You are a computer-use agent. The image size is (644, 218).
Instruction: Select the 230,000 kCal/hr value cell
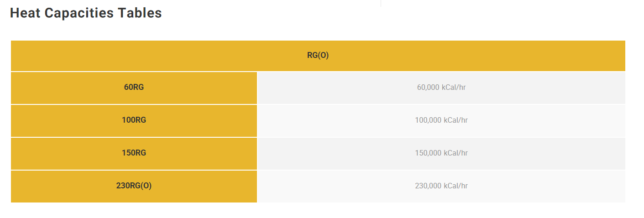coord(441,186)
